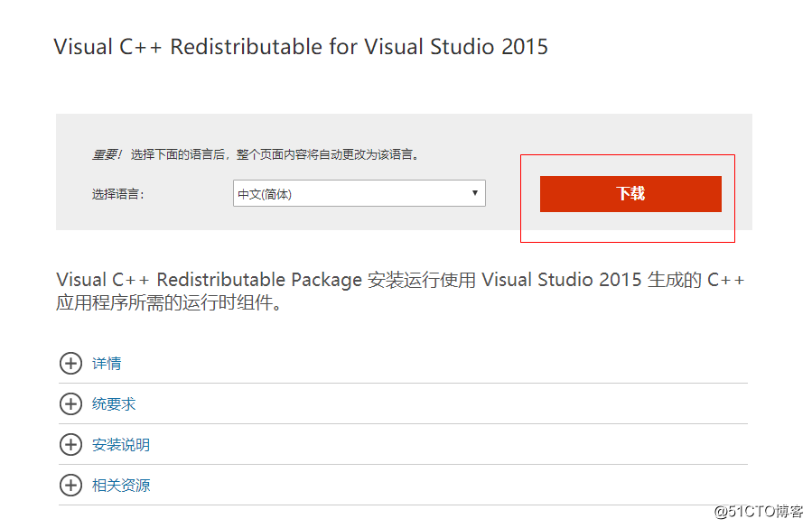Open the 安装说明 link

click(x=121, y=445)
